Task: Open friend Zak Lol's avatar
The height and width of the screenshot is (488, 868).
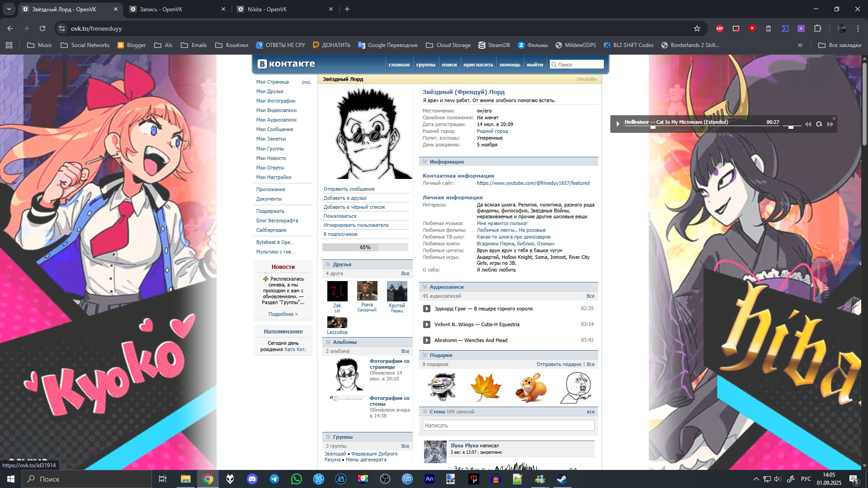Action: (x=337, y=291)
